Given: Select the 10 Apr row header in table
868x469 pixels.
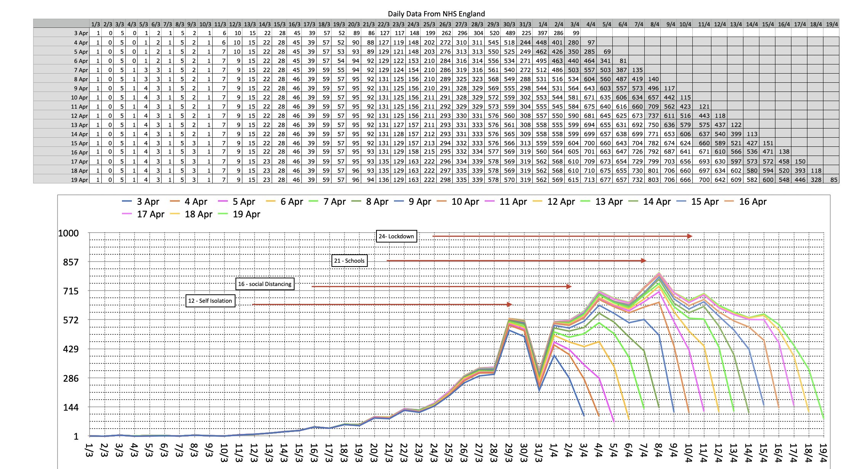Looking at the screenshot, I should [x=79, y=97].
